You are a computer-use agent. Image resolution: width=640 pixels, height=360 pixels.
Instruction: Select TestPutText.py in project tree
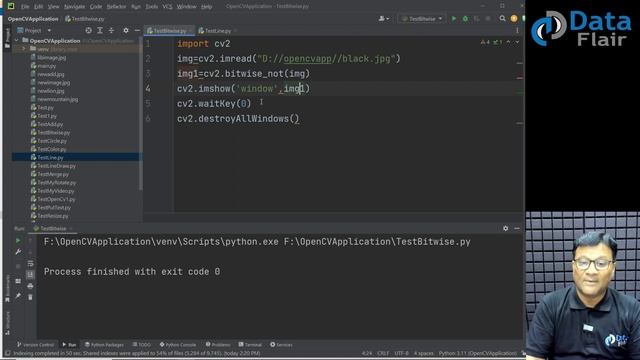(x=54, y=208)
